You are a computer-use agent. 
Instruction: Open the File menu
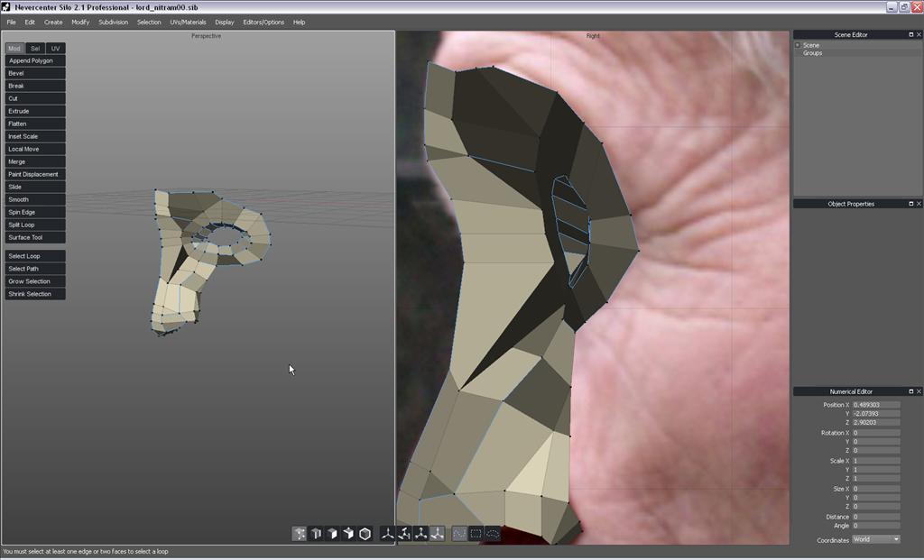(11, 23)
